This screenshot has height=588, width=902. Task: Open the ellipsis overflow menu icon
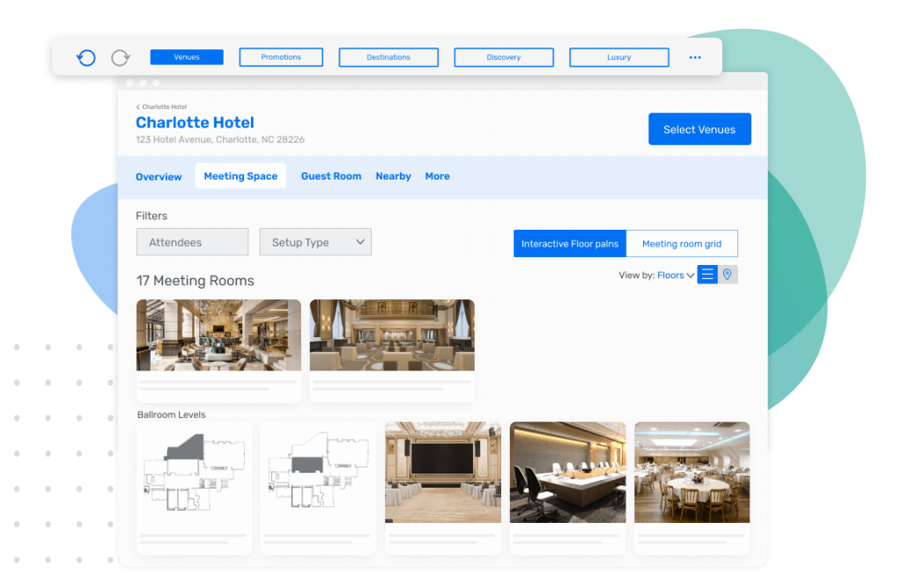[x=694, y=56]
